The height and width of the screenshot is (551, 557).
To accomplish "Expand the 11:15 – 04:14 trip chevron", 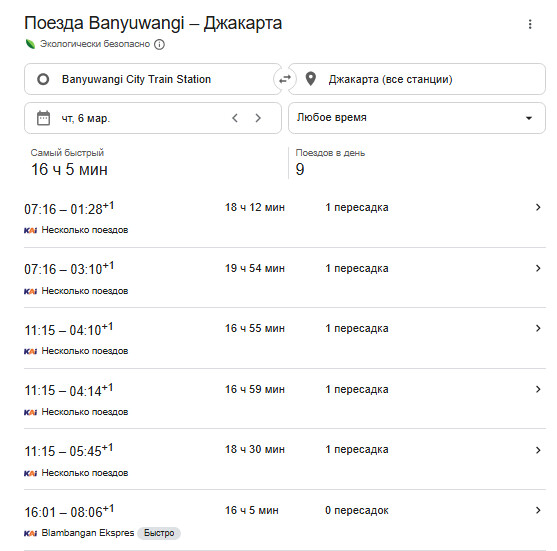I will [538, 389].
